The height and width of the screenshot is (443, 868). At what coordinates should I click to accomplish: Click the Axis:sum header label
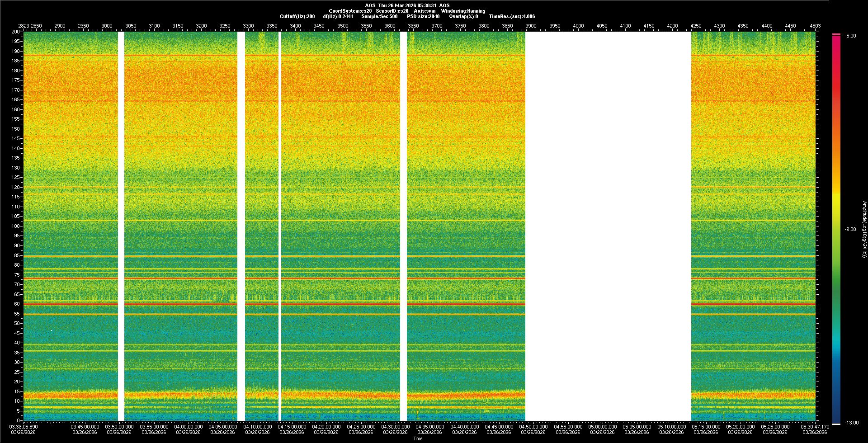[x=425, y=11]
